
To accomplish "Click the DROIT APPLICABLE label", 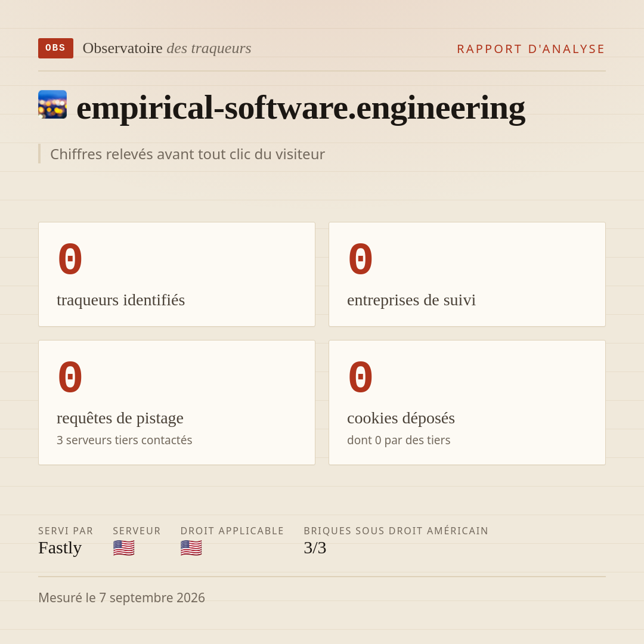I will 232,531.
